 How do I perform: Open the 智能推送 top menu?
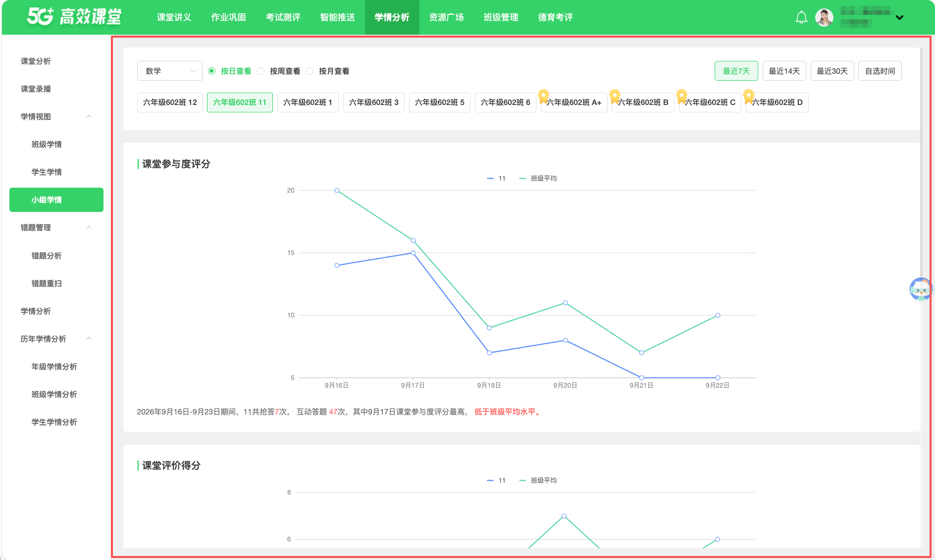click(x=338, y=17)
